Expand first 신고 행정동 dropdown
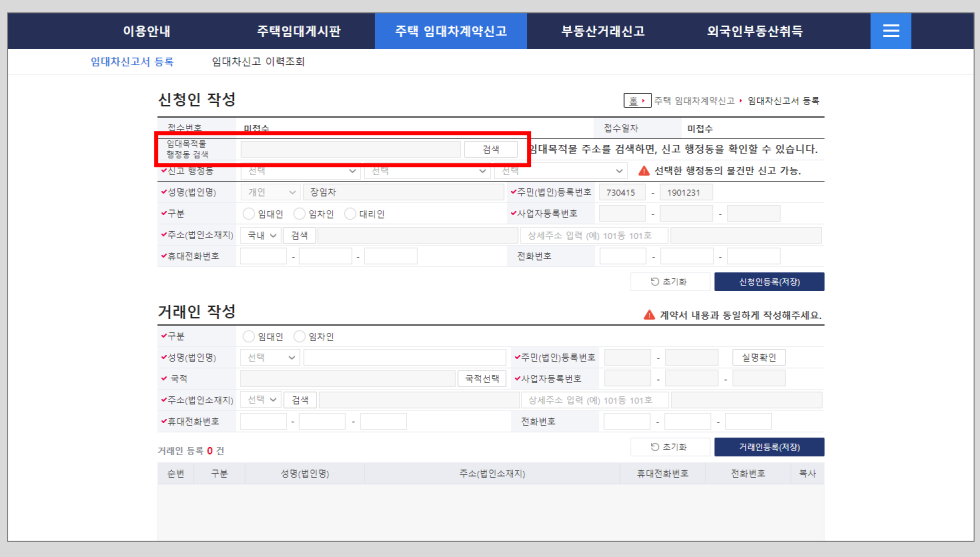980x557 pixels. 301,171
